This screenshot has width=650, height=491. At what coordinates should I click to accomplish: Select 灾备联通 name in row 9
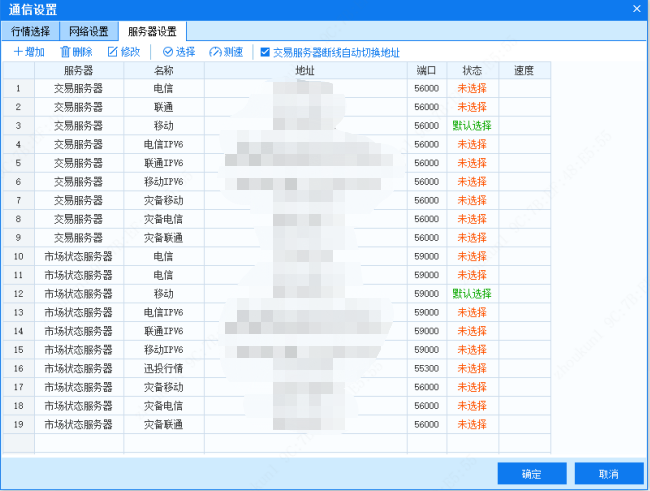(x=164, y=238)
